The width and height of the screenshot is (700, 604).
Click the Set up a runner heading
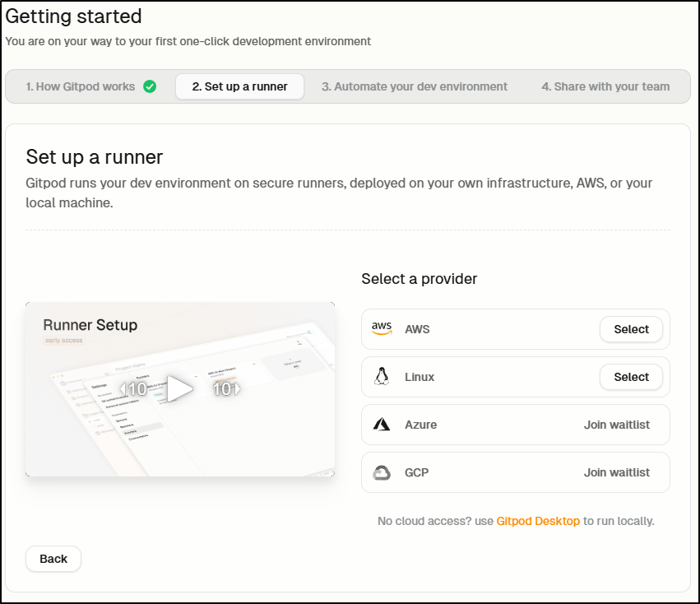[x=95, y=157]
